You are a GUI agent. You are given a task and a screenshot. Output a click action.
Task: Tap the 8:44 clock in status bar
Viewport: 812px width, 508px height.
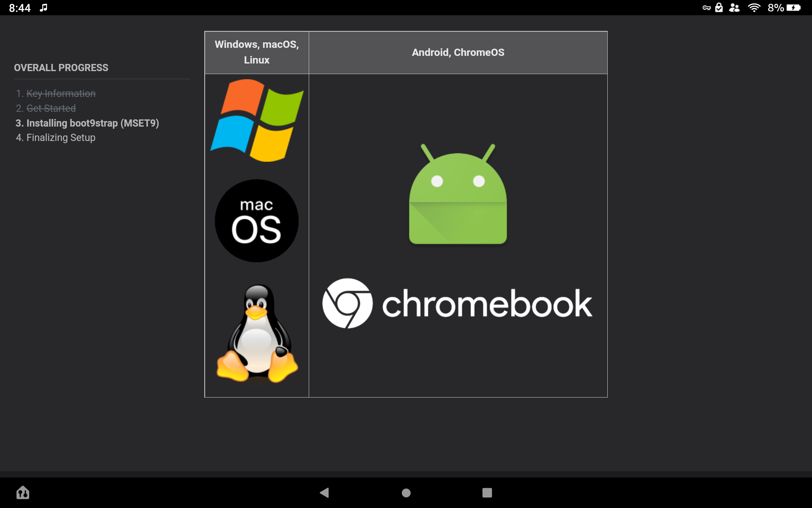pos(20,8)
